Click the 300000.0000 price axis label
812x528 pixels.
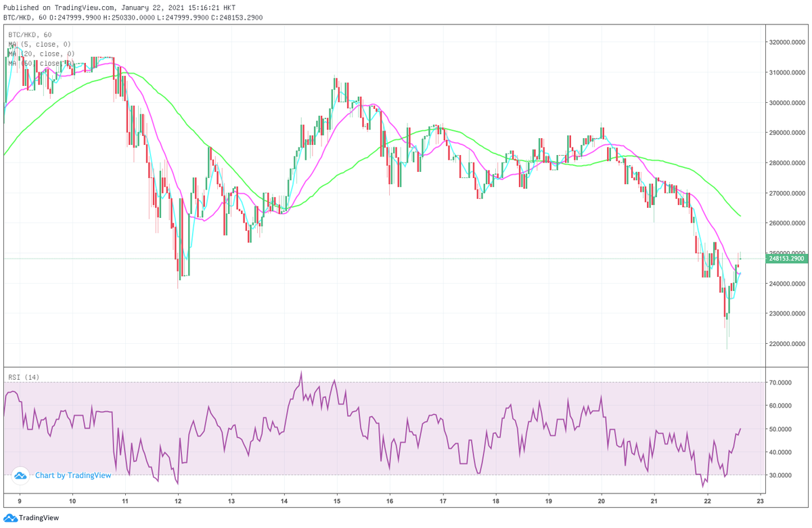pos(788,103)
